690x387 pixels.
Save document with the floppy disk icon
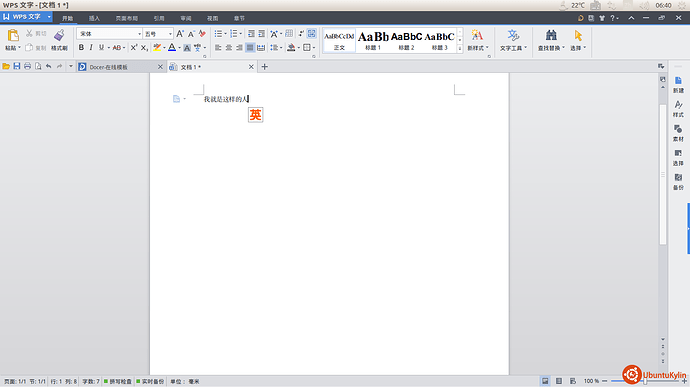(x=17, y=66)
